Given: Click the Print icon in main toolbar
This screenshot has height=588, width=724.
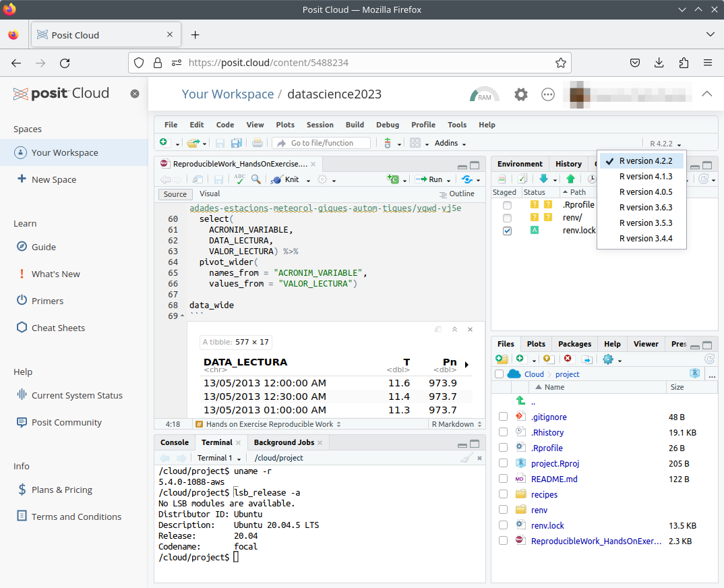Looking at the screenshot, I should (258, 143).
